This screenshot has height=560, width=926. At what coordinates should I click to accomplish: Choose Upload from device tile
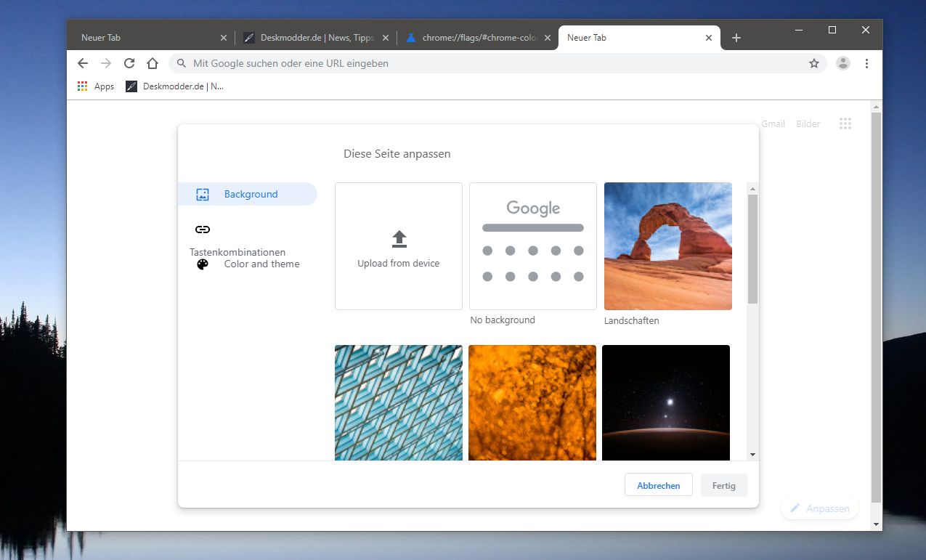coord(399,246)
